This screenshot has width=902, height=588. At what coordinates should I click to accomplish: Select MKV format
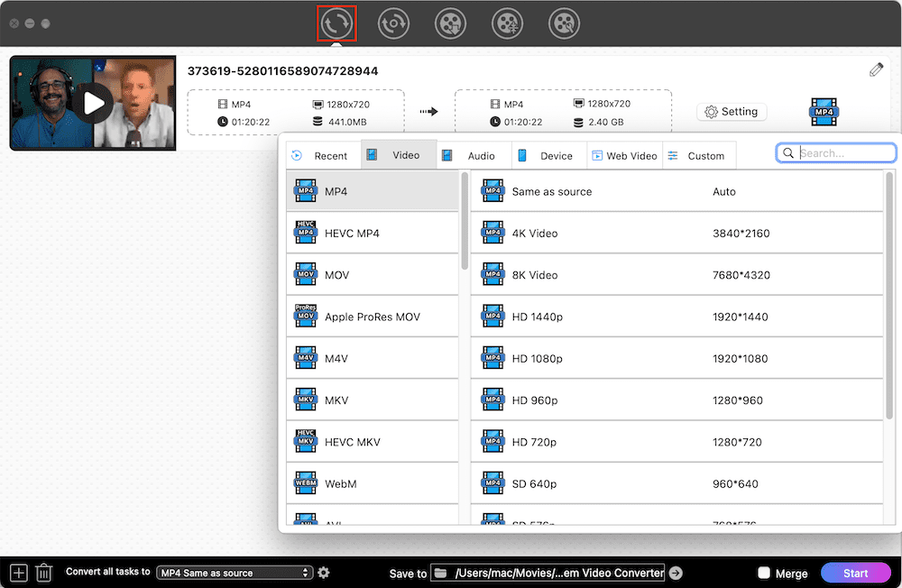click(x=373, y=400)
